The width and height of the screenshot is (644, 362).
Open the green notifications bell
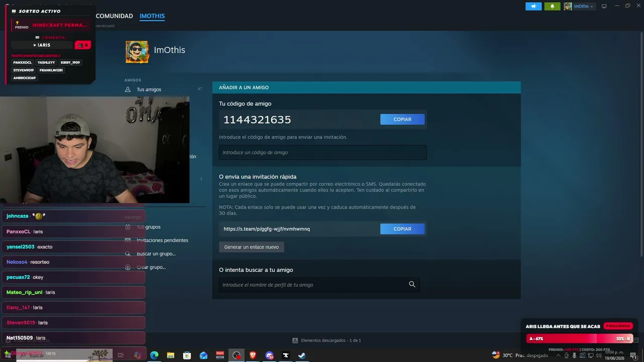[x=552, y=6]
